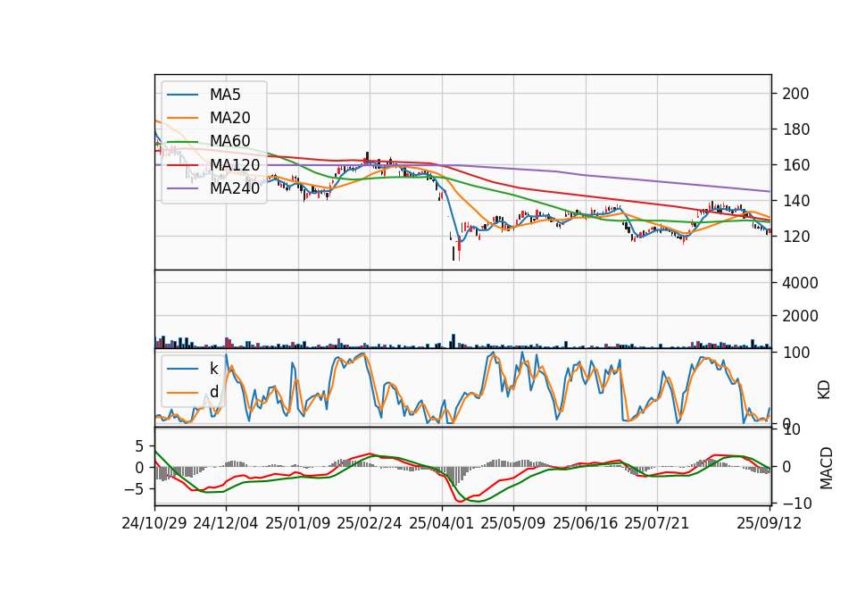Click the MACD axis title

(827, 469)
